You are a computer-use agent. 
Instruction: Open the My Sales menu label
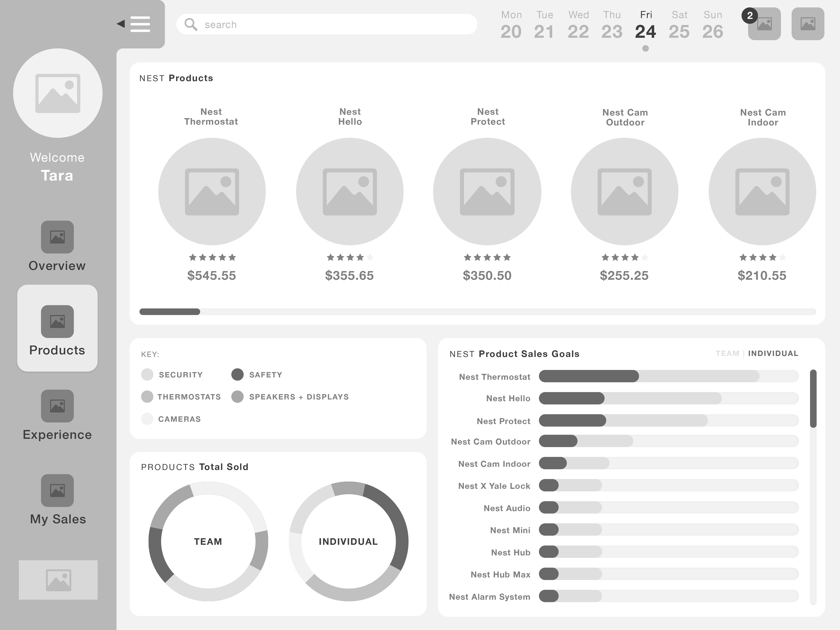pos(58,520)
